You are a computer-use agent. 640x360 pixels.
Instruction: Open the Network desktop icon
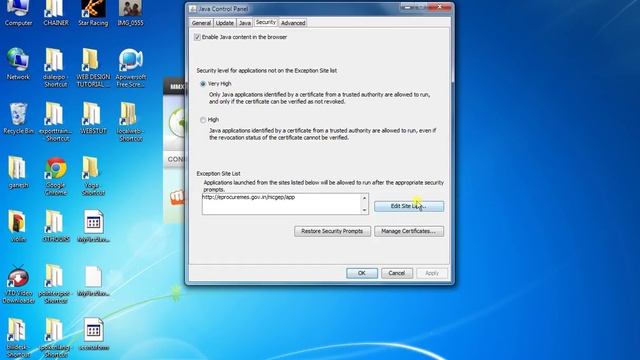(18, 64)
